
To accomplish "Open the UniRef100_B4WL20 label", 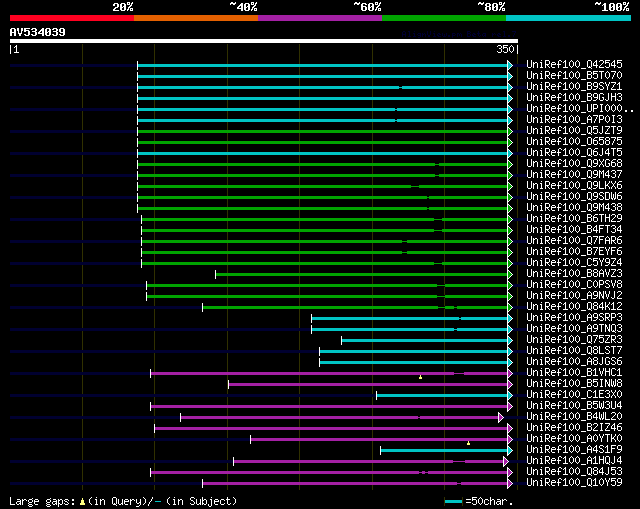I will point(574,417).
